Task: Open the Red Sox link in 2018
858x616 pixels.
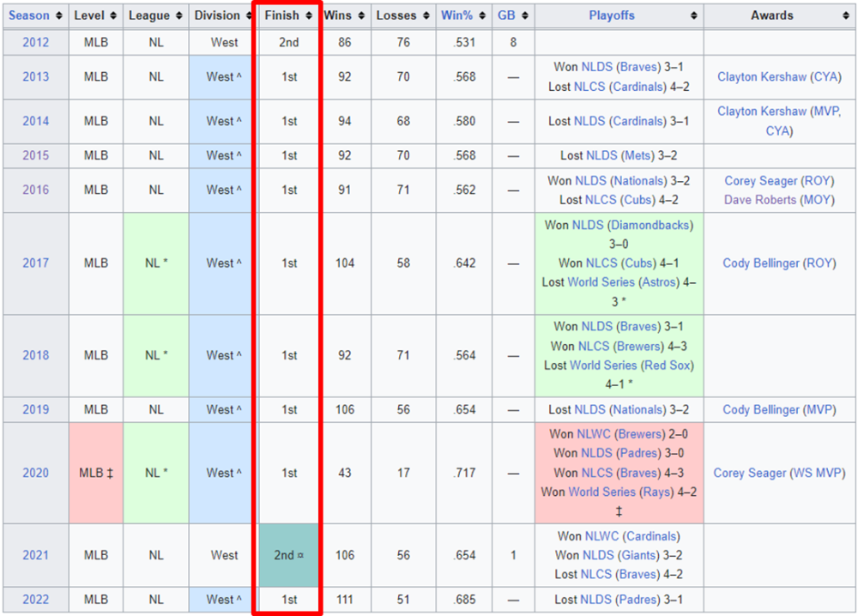Action: click(x=667, y=365)
